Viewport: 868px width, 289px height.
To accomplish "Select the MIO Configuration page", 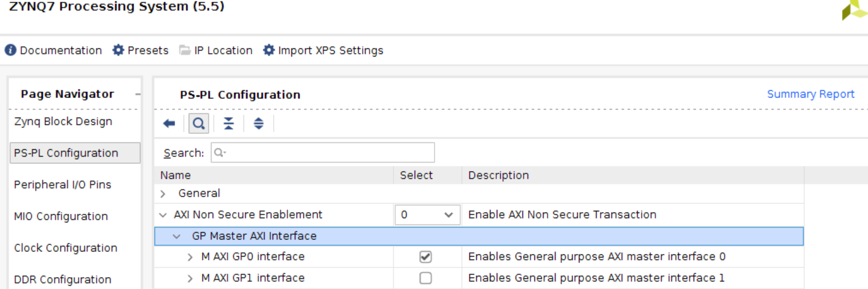I will (61, 217).
